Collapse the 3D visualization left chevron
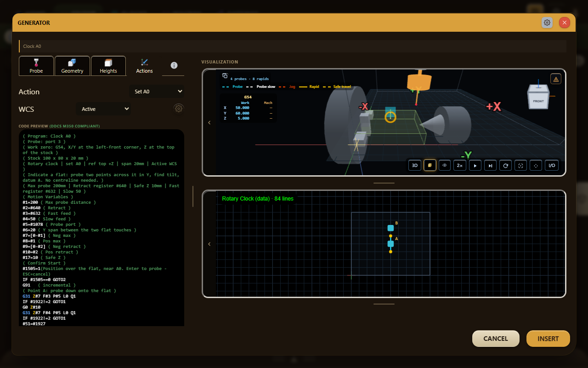Image resolution: width=588 pixels, height=368 pixels. pos(209,123)
